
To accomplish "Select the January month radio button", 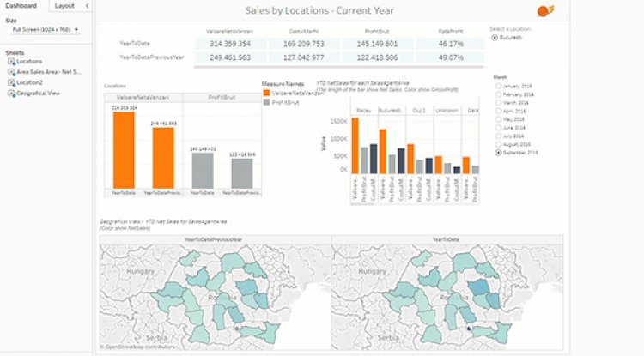I will point(498,86).
